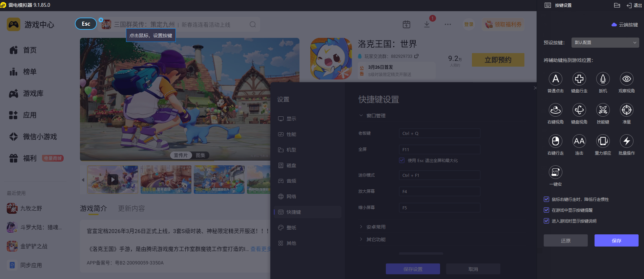
Task: Choose the 一键宏 macro icon
Action: point(556,172)
